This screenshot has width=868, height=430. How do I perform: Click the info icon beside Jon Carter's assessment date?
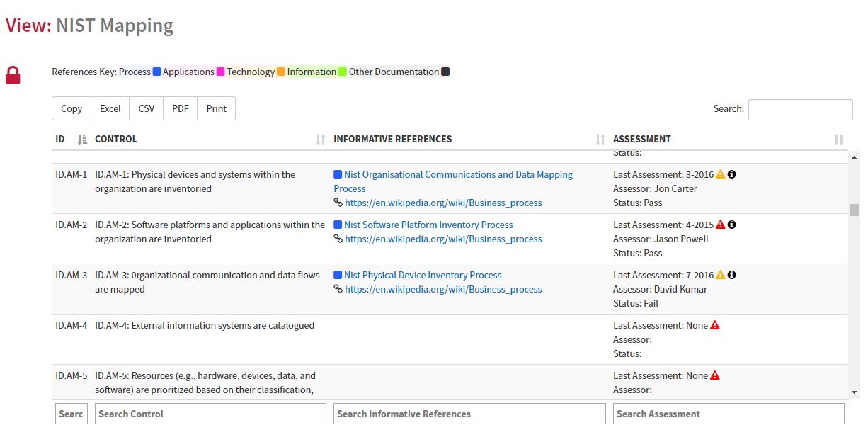(x=732, y=174)
